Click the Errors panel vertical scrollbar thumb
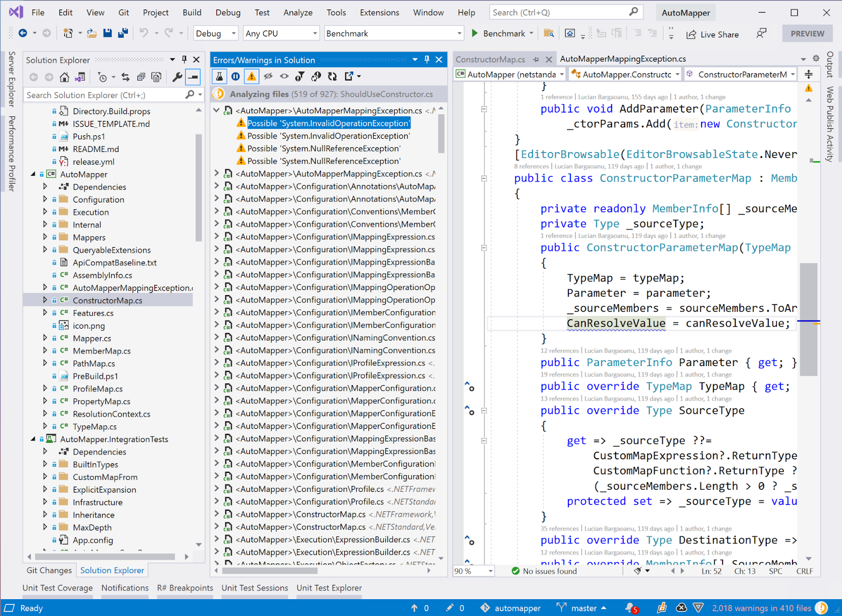Screen dimensions: 842x616 coord(441,134)
